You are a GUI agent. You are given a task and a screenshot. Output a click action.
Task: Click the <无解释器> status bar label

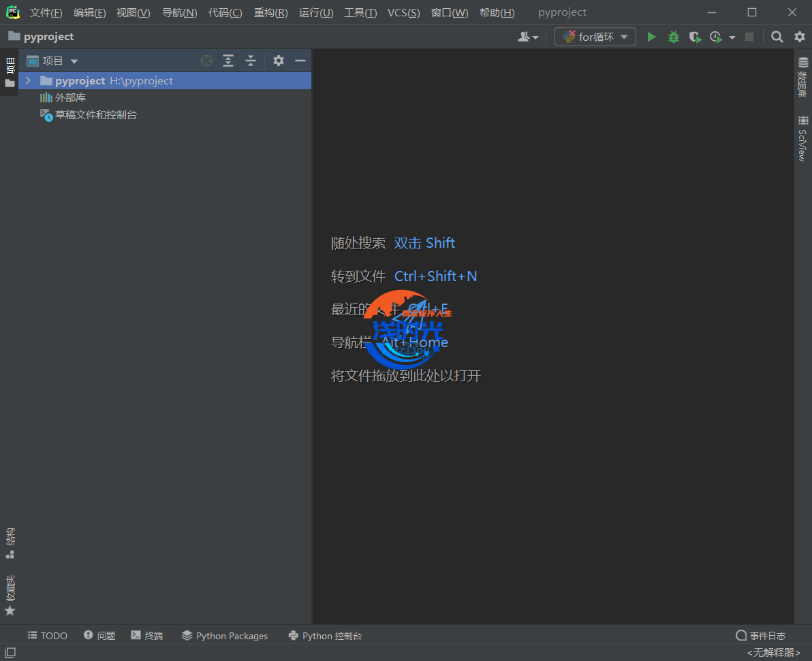pyautogui.click(x=774, y=653)
